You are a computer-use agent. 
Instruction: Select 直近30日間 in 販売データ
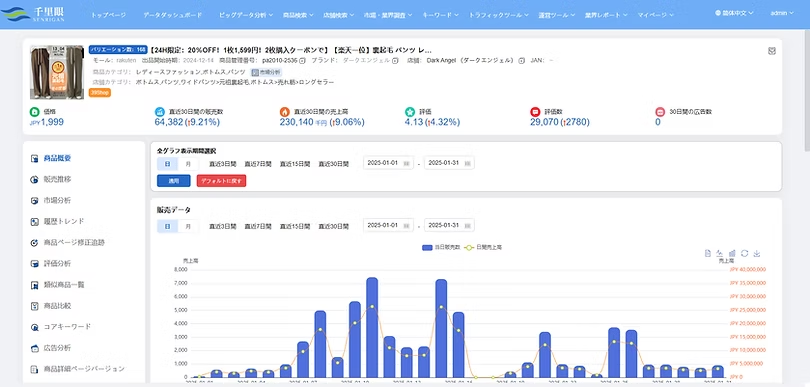coord(333,226)
